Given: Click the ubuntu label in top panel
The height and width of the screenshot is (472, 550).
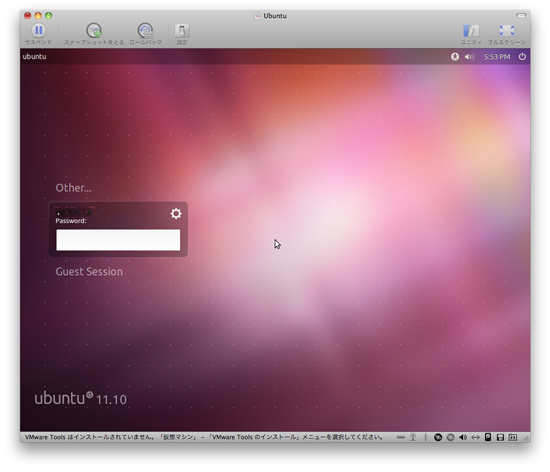Looking at the screenshot, I should click(34, 56).
